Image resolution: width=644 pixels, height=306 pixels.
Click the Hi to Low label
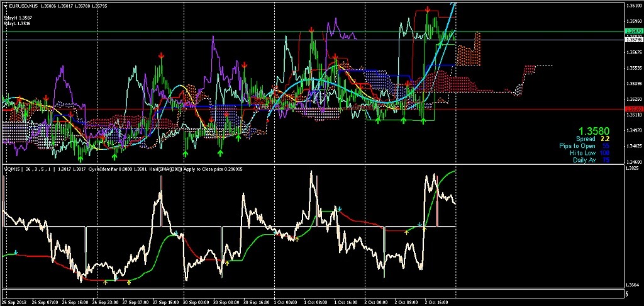(582, 153)
